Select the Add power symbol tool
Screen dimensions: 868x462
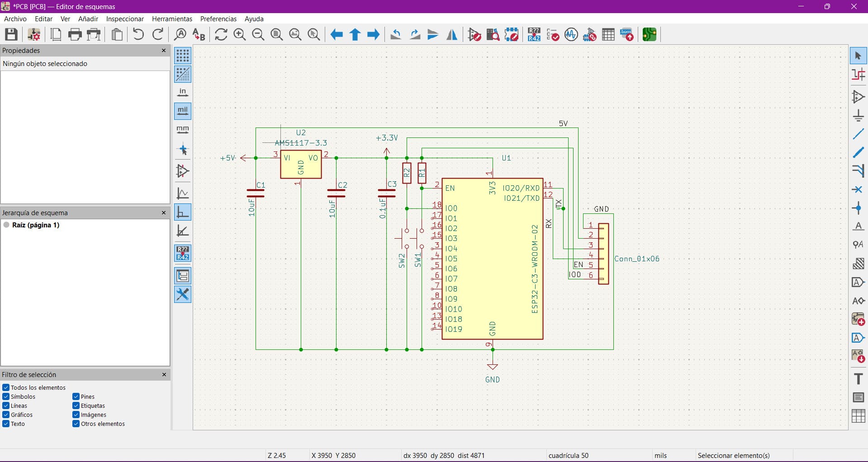point(858,116)
